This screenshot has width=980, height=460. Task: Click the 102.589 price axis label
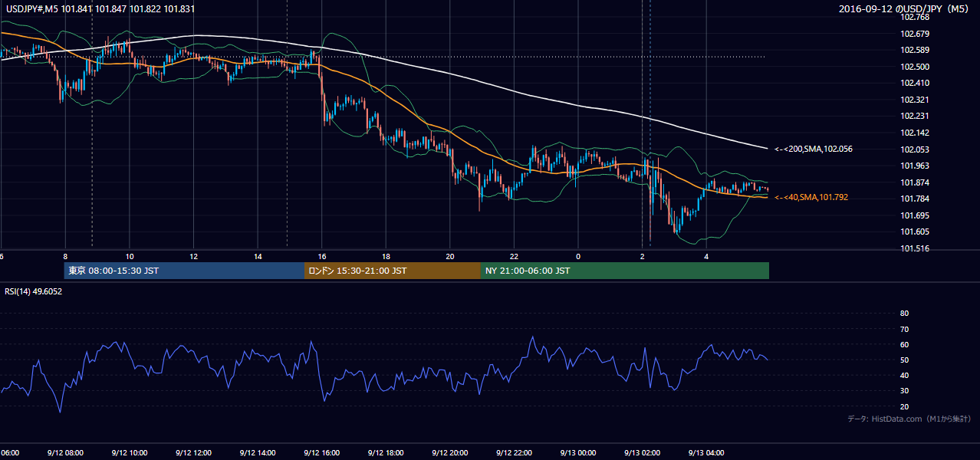coord(915,50)
